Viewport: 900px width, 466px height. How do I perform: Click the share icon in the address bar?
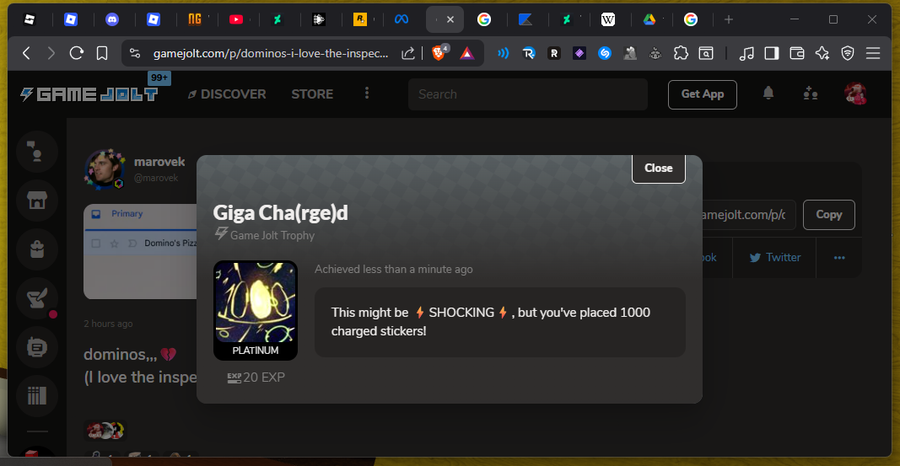pyautogui.click(x=408, y=53)
